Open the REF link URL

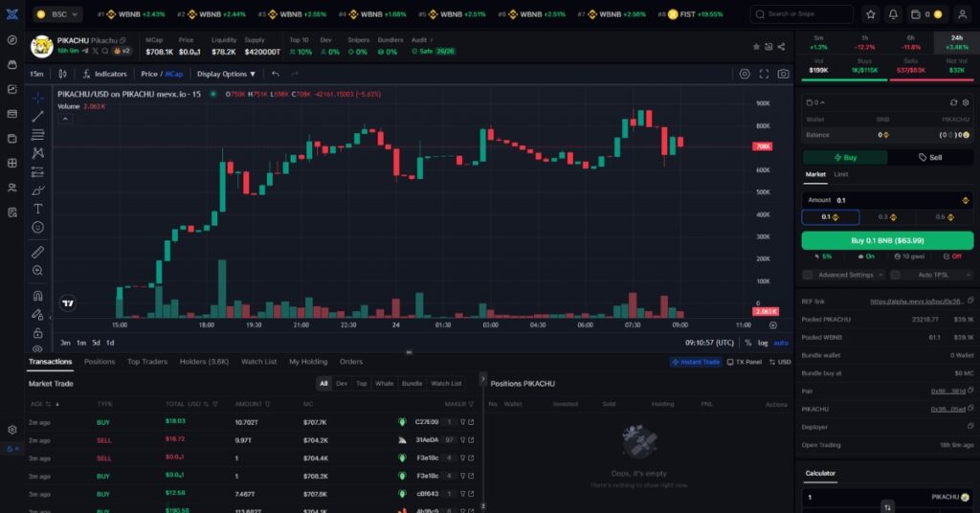917,301
